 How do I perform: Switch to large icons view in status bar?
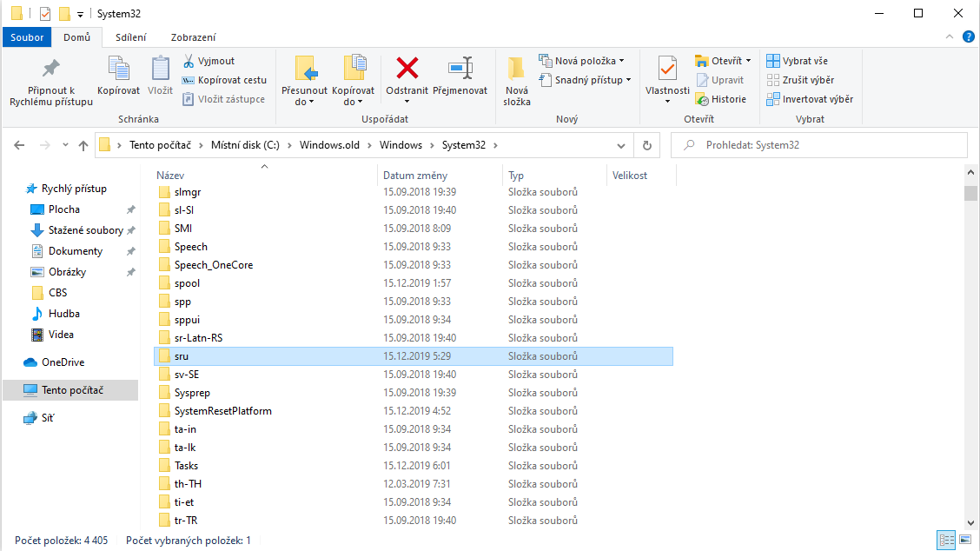point(965,540)
